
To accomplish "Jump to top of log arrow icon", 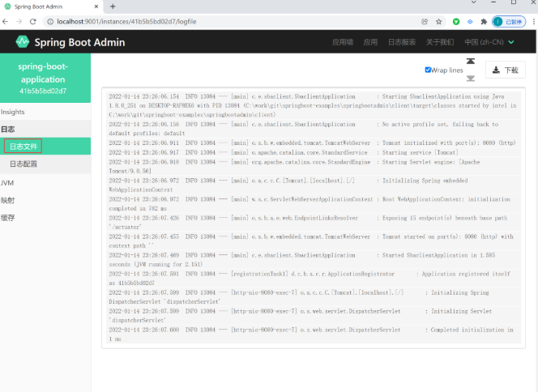I will click(x=471, y=61).
